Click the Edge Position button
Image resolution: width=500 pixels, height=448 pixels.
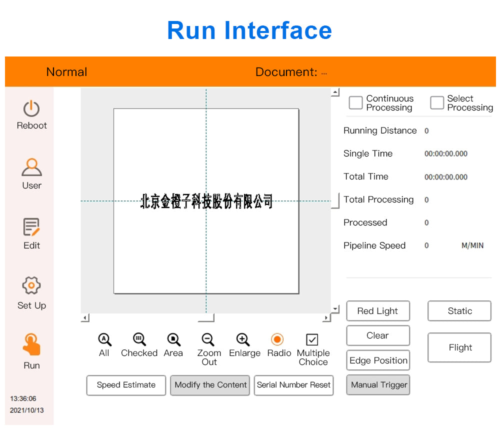click(x=378, y=360)
